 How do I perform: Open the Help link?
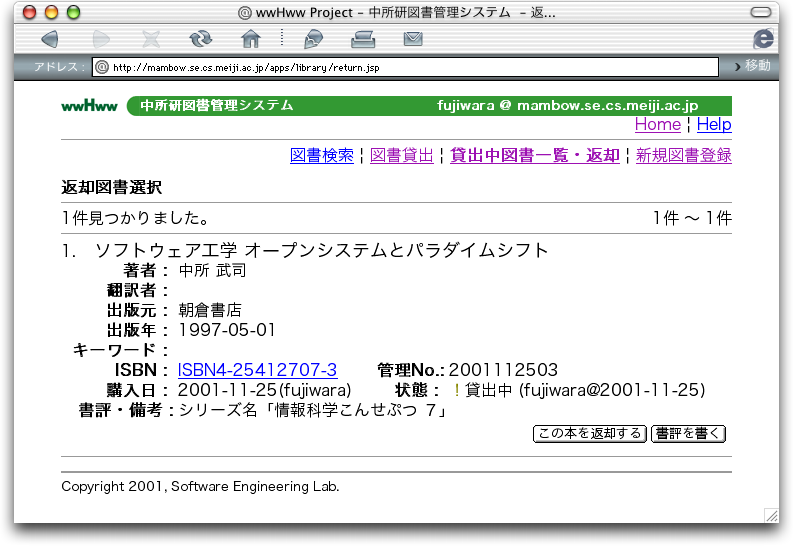(x=714, y=124)
